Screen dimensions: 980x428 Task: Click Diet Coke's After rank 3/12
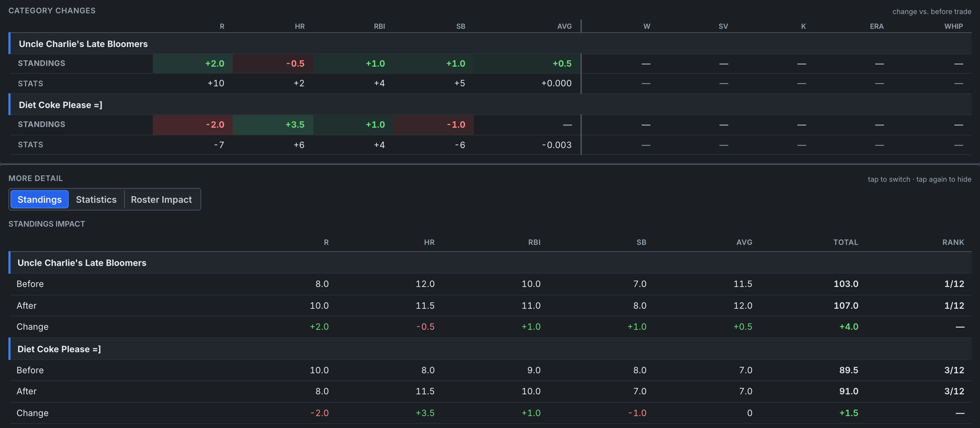(x=954, y=391)
